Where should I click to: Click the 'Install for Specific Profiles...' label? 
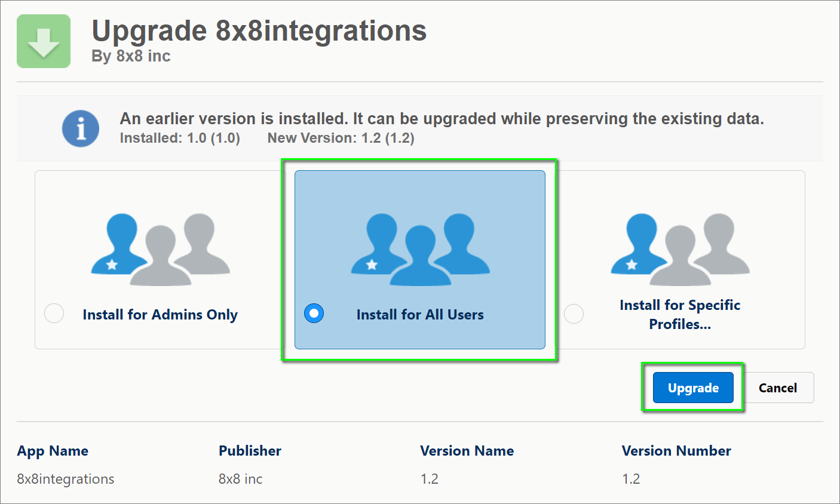point(680,315)
